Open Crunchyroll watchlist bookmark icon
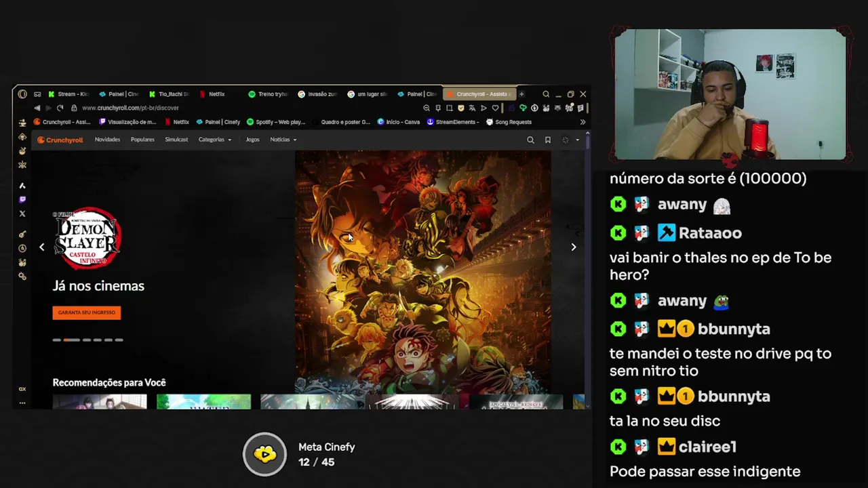The width and height of the screenshot is (868, 488). 548,140
